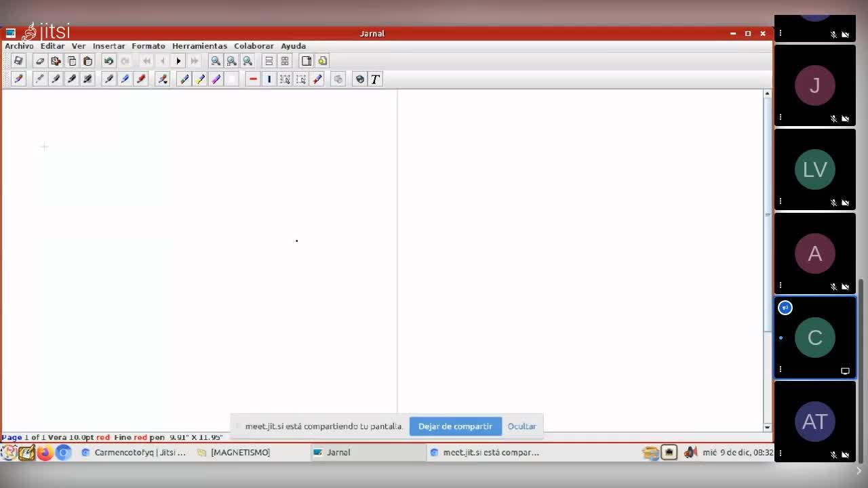Screen dimensions: 868x488
Task: Open the Colaborar menu
Action: point(254,46)
